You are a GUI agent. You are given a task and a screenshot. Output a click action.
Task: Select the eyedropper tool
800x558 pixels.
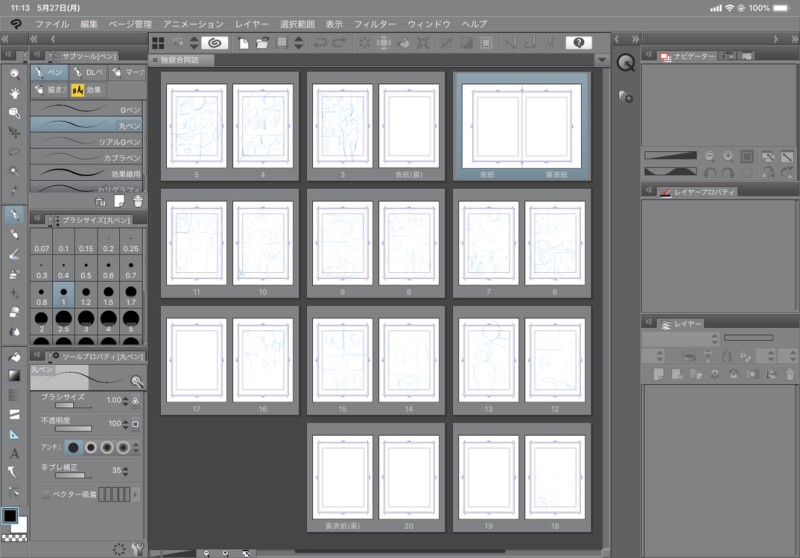14,191
